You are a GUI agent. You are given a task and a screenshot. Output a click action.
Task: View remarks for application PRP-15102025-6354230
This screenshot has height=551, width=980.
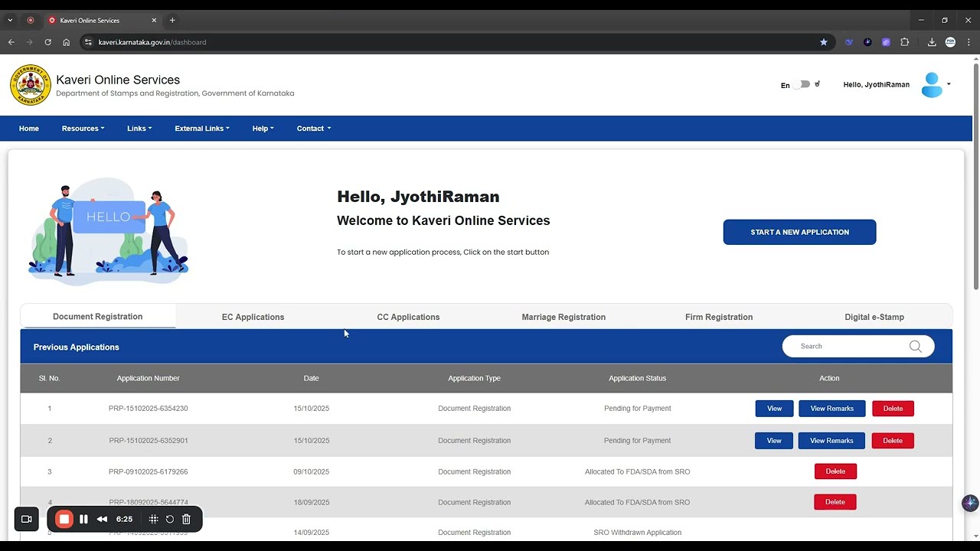click(x=831, y=409)
